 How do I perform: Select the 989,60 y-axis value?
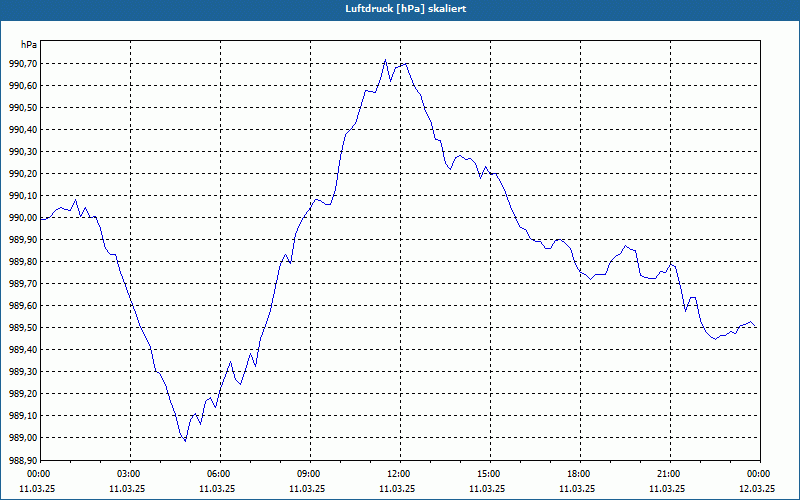23,306
